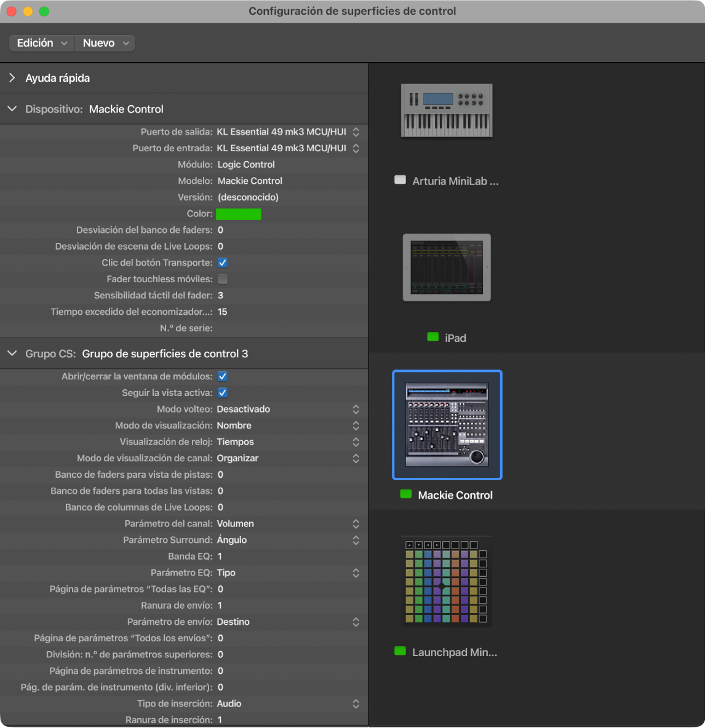Toggle Seguir la vista activa checkbox
The height and width of the screenshot is (728, 705).
[x=223, y=393]
